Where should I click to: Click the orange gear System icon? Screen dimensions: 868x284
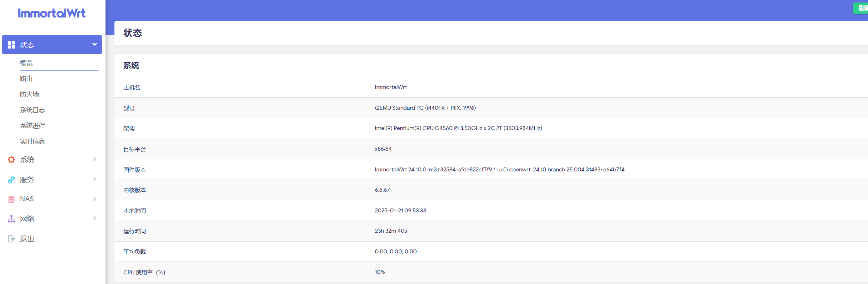pos(11,160)
